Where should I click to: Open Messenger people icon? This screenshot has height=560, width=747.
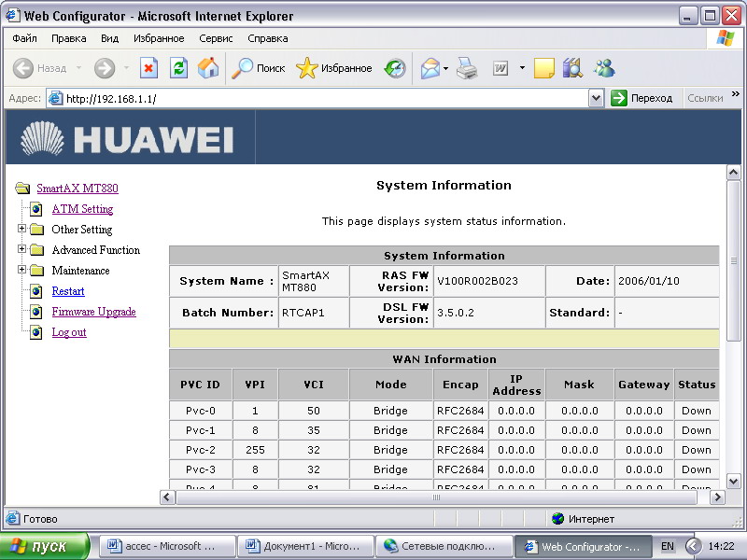604,68
